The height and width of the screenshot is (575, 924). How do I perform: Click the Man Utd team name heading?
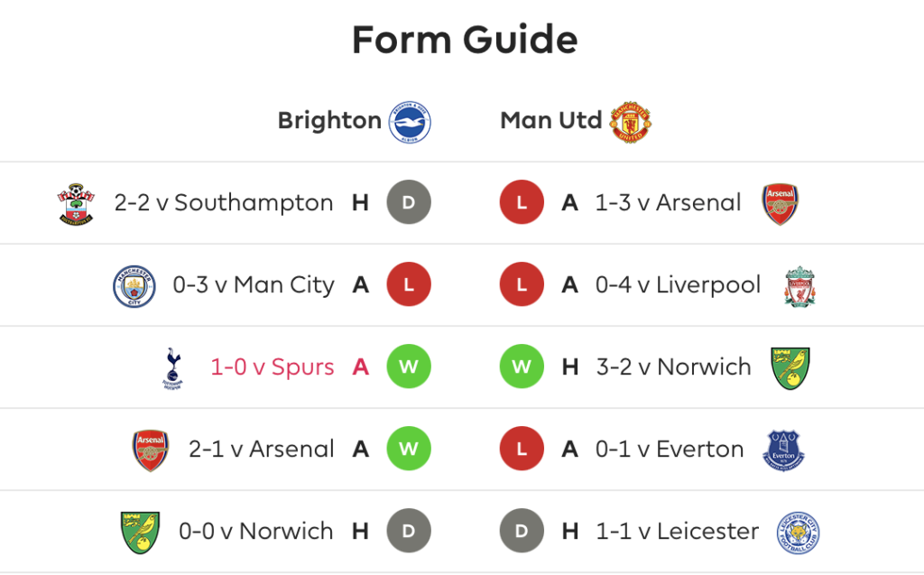point(551,120)
